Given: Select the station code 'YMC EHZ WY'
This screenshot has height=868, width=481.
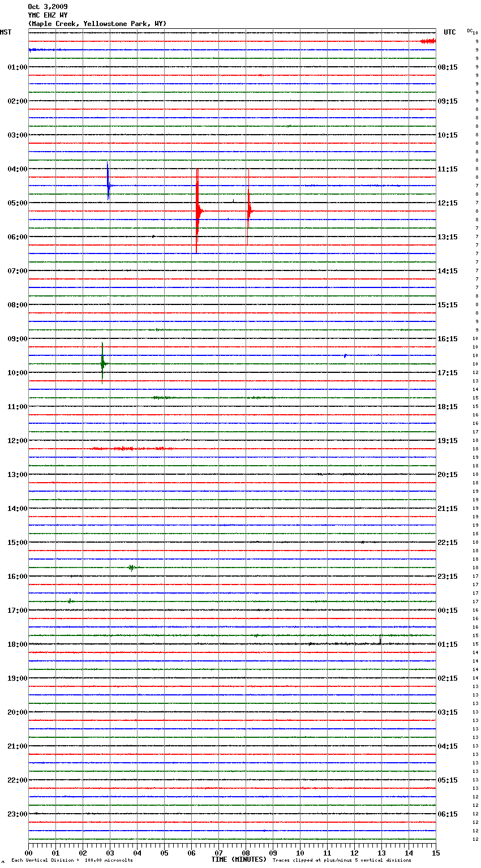Looking at the screenshot, I should click(48, 15).
